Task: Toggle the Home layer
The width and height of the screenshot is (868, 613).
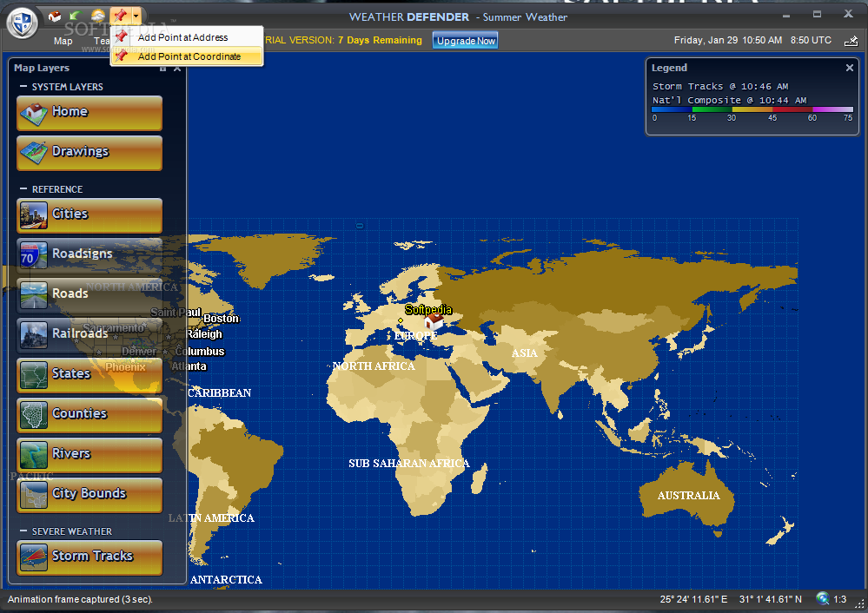Action: coord(89,113)
